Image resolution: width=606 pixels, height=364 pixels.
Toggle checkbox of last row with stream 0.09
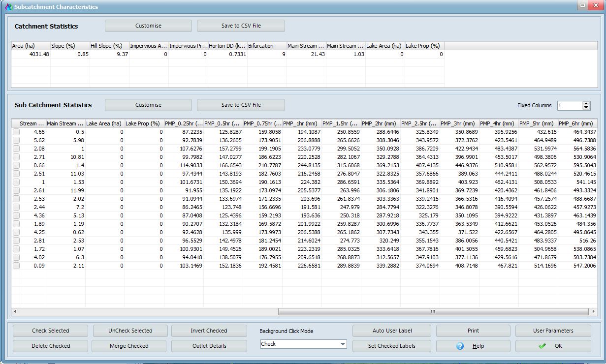point(16,266)
